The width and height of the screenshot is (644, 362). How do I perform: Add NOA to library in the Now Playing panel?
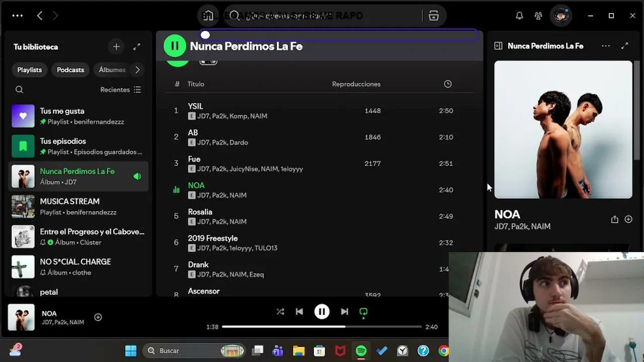click(628, 219)
